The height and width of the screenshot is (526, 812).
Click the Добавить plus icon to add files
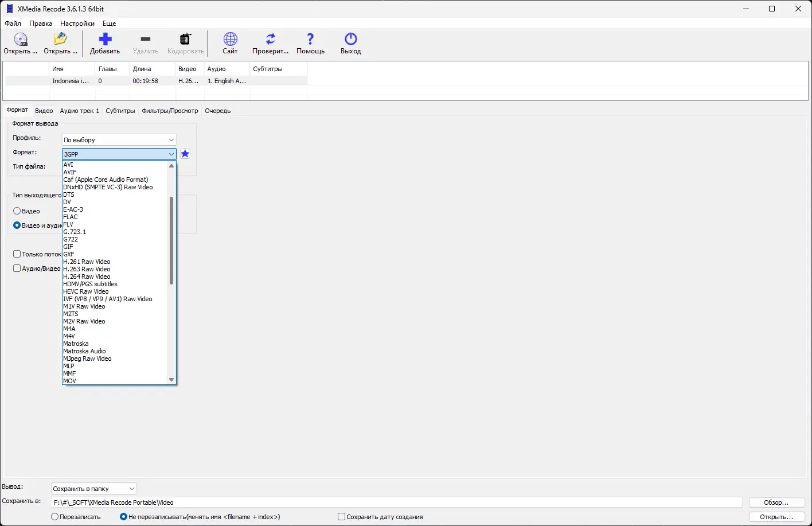pos(105,40)
